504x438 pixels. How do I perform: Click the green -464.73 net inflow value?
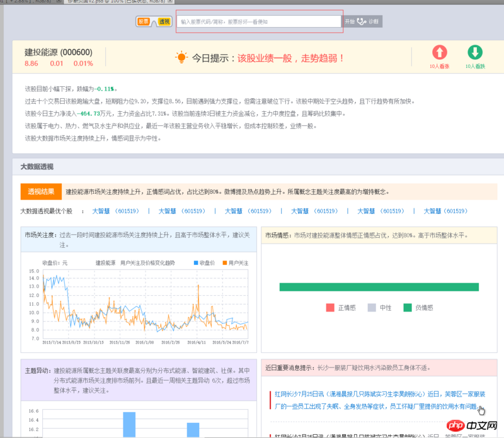click(x=89, y=114)
